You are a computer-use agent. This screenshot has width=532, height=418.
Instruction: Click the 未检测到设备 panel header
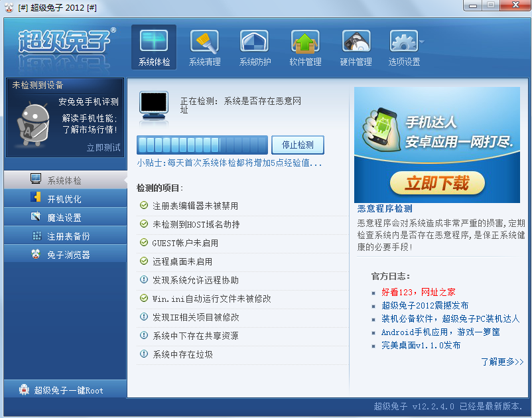(38, 85)
